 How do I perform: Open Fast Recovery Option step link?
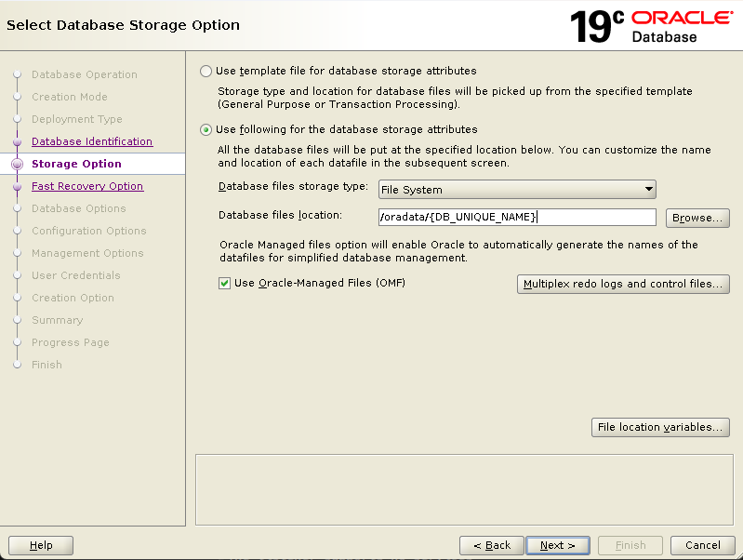point(87,186)
